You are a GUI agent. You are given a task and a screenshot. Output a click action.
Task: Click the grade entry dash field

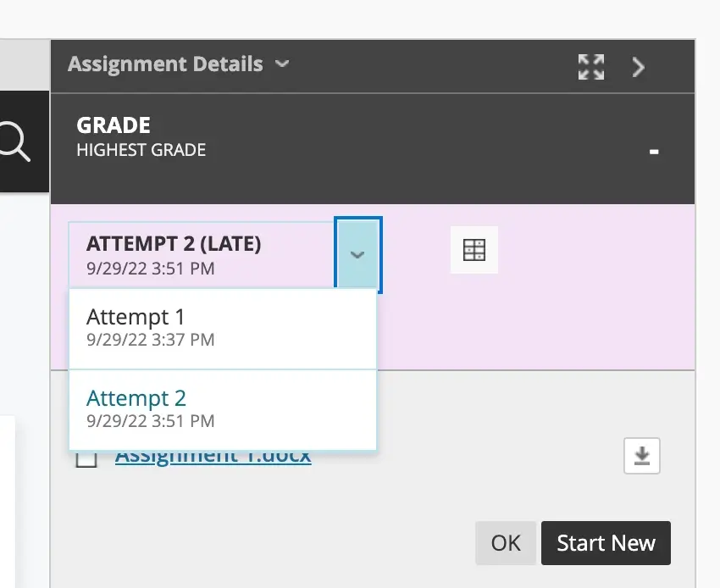[x=653, y=151]
